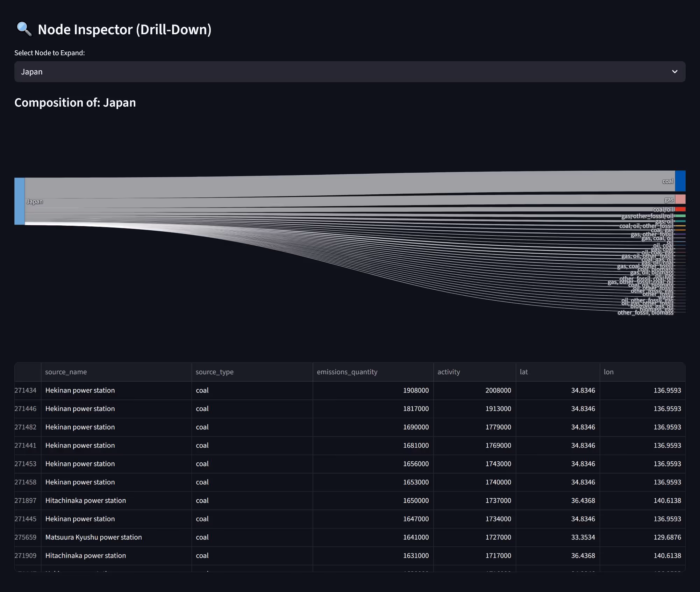Click the red coal, oil node
The height and width of the screenshot is (592, 700).
680,209
